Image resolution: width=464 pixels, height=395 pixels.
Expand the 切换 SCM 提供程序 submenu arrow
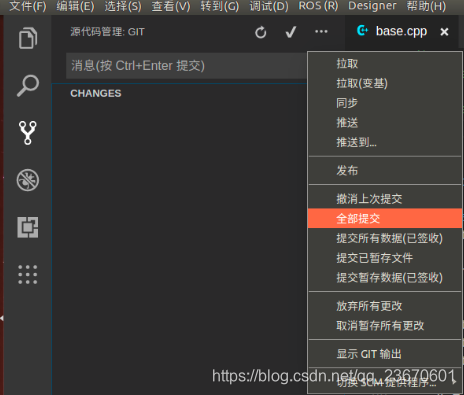454,382
